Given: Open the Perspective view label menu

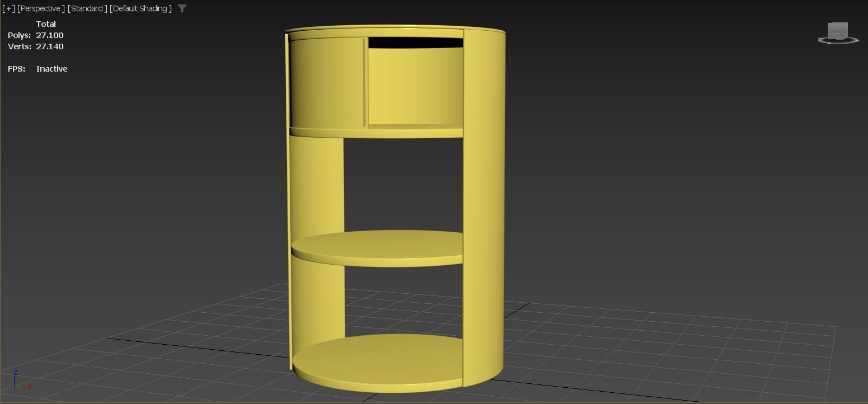Looking at the screenshot, I should coord(41,8).
